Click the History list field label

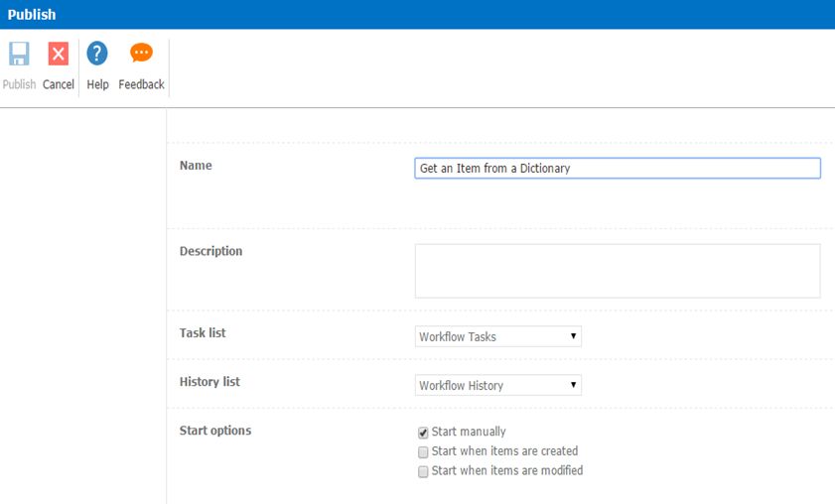(x=209, y=381)
